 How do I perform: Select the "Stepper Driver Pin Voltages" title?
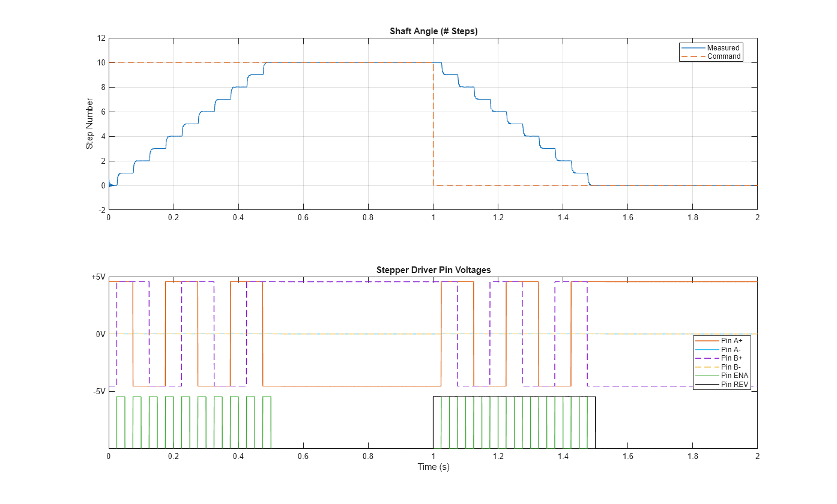coord(433,270)
